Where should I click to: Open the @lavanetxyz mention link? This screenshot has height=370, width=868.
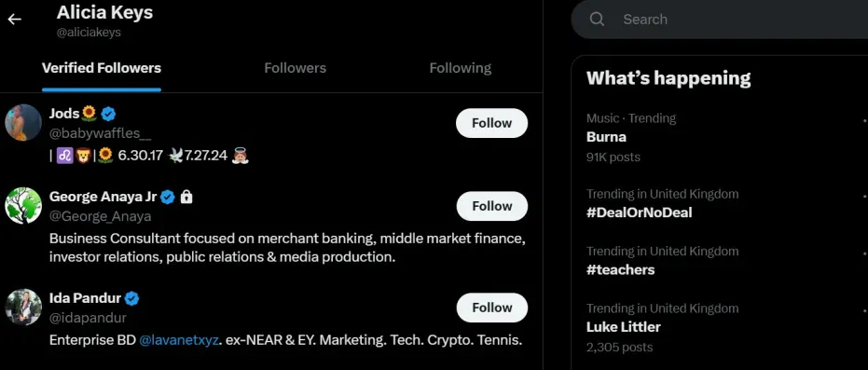[x=179, y=339]
